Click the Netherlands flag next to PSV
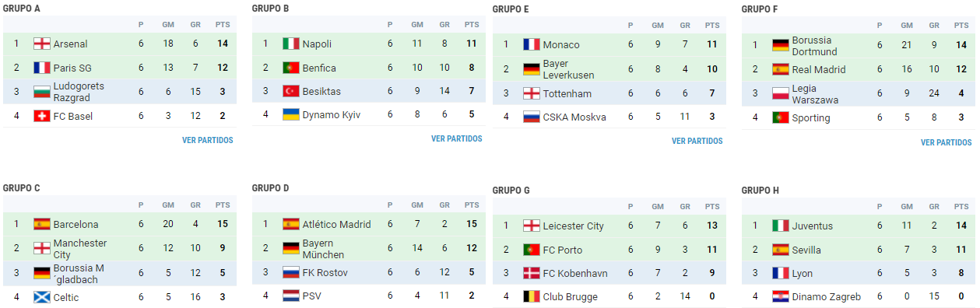This screenshot has width=980, height=308. coord(290,296)
